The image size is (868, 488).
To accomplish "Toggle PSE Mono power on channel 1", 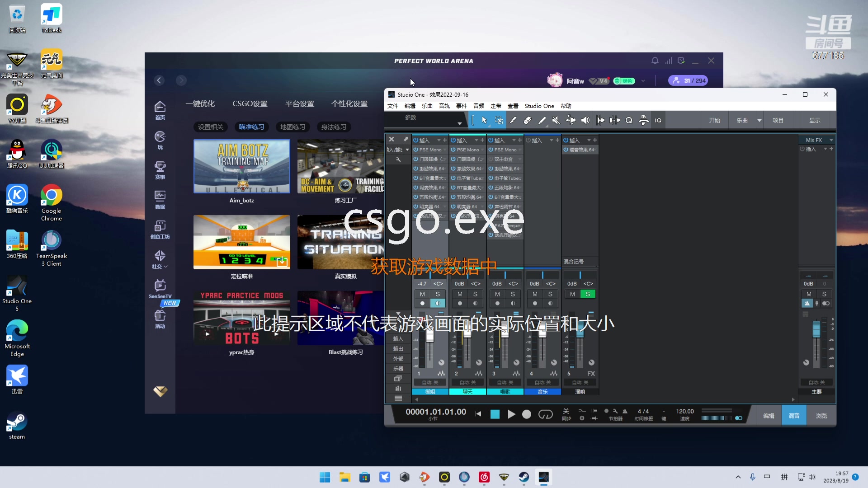I will coord(415,150).
